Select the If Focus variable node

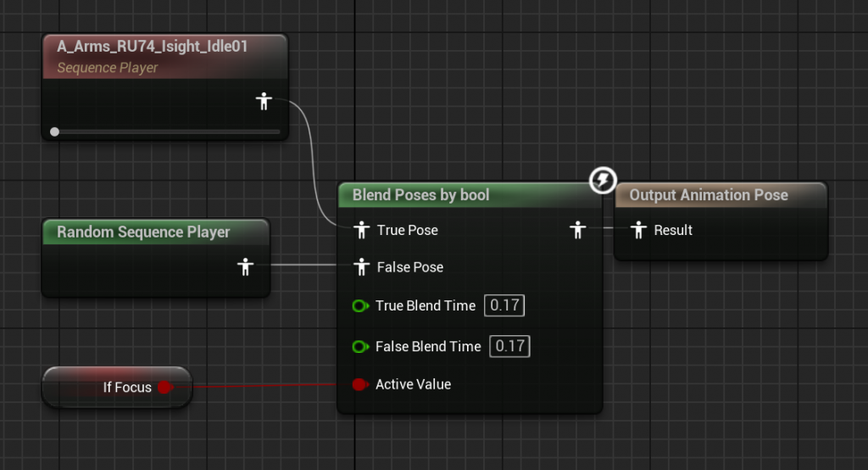117,387
